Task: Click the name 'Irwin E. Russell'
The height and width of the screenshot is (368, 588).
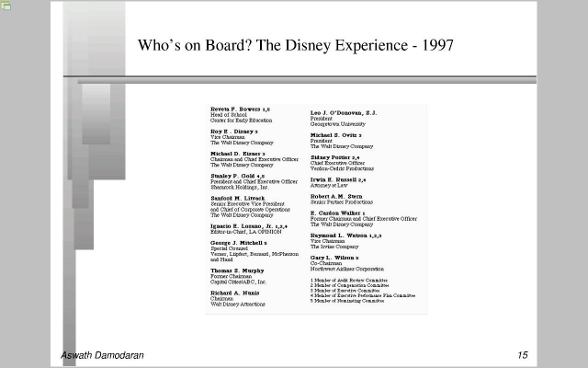Action: (333, 180)
